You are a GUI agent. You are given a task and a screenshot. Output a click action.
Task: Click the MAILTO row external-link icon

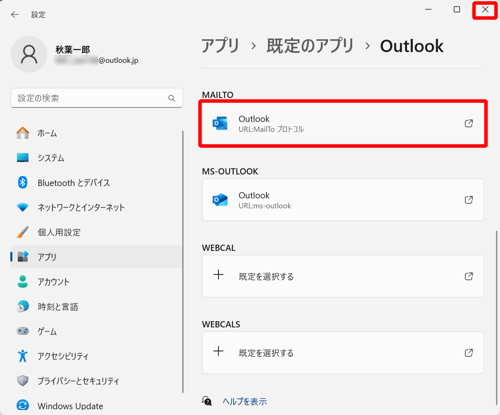click(x=469, y=123)
